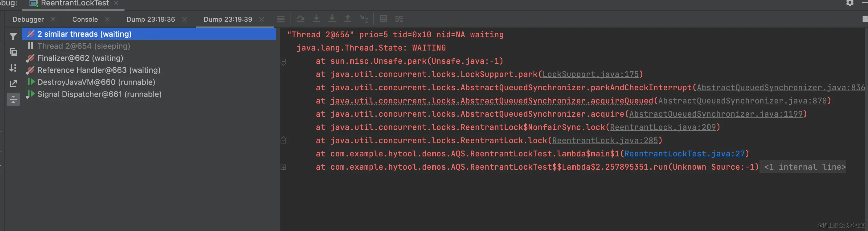Close the Console tab
Screen dimensions: 868x231
(x=107, y=19)
